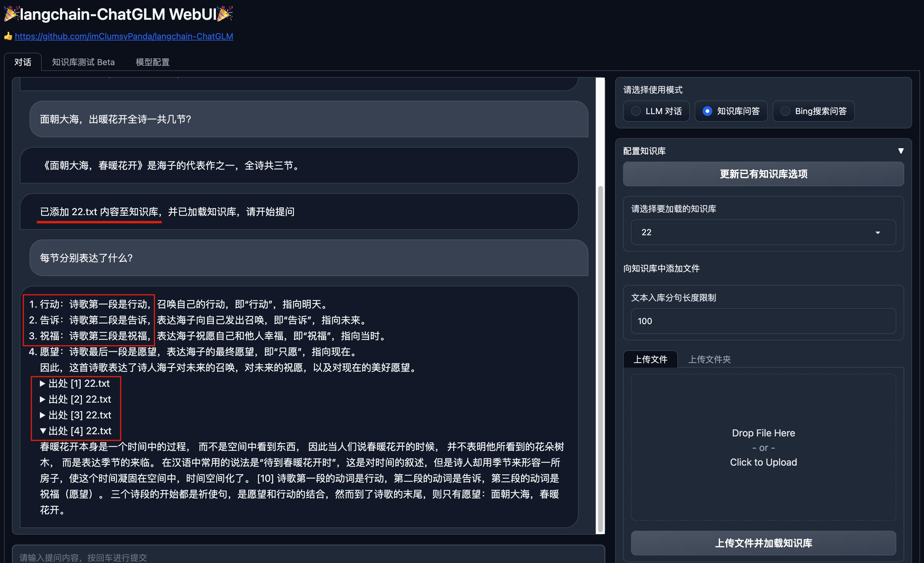Switch to the 知识库测试 Beta tab

click(83, 62)
